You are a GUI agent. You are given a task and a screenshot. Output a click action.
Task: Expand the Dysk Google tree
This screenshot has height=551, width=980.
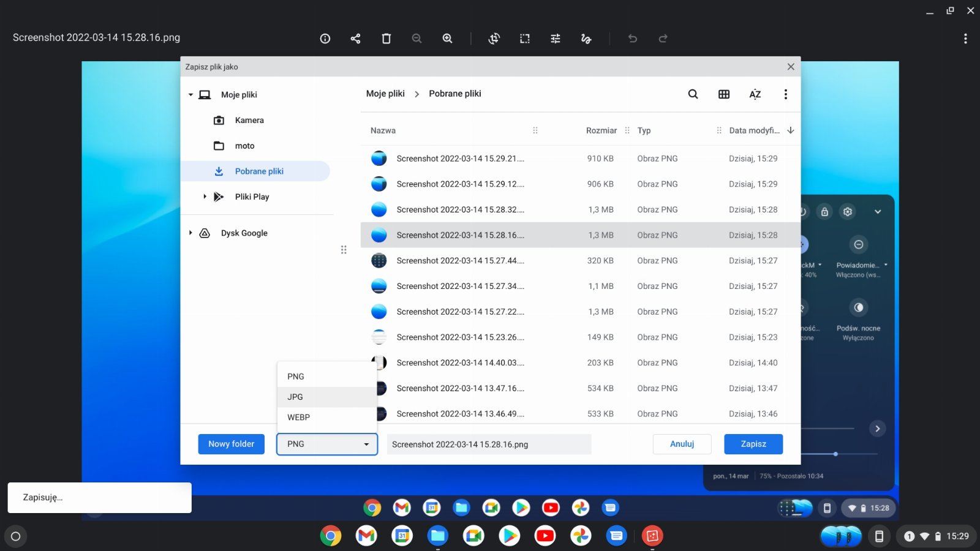pyautogui.click(x=190, y=233)
